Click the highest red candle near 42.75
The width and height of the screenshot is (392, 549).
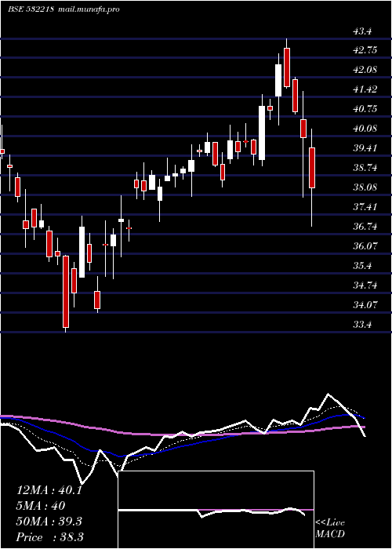[287, 67]
